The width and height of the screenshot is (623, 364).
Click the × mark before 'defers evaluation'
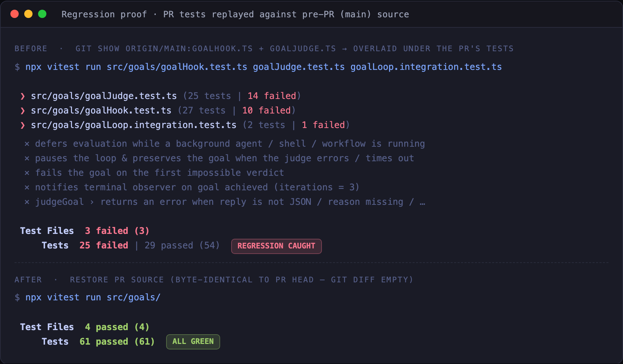pyautogui.click(x=27, y=144)
